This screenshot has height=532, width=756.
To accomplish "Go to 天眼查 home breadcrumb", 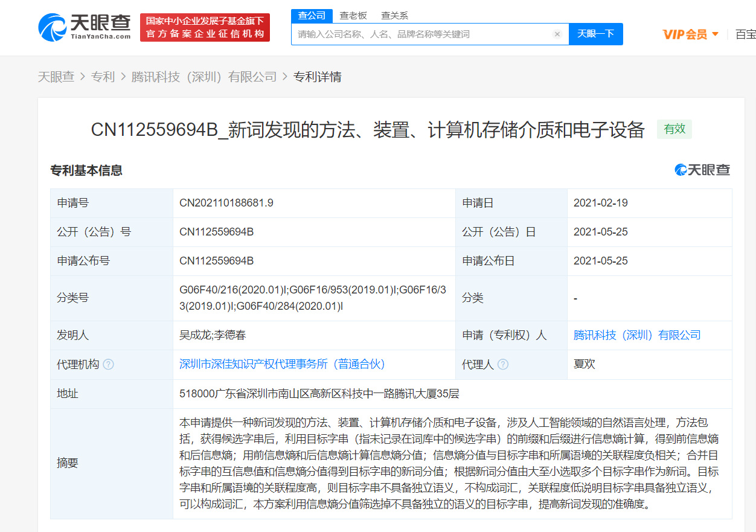I will [56, 77].
